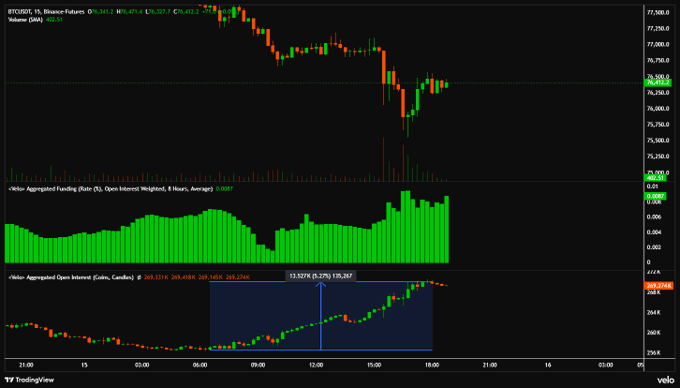Screen dimensions: 680x388
Task: Click the 06:00 time axis label
Action: [200, 365]
